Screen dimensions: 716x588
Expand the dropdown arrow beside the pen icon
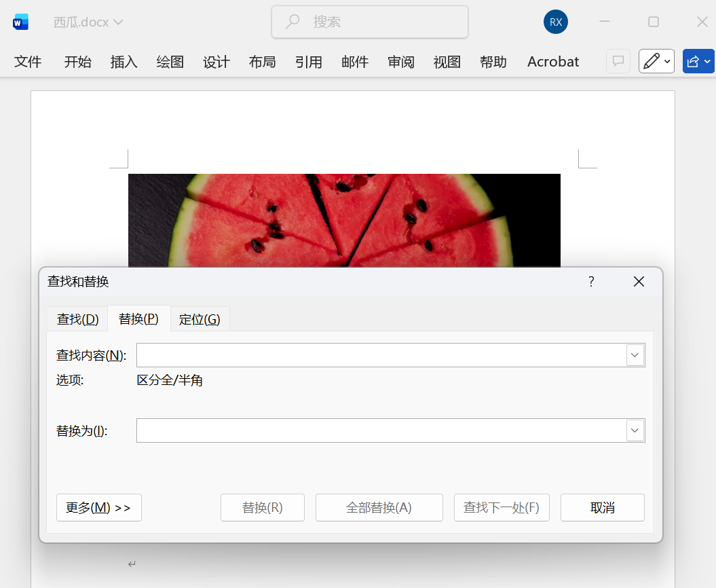[666, 61]
